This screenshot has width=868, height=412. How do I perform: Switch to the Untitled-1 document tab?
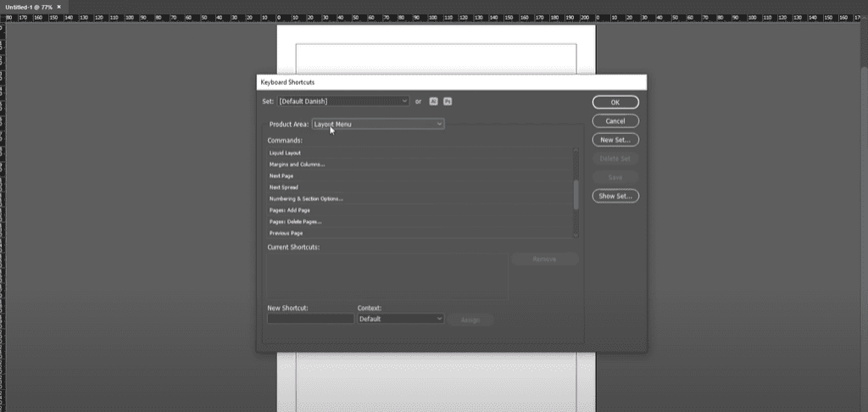28,7
